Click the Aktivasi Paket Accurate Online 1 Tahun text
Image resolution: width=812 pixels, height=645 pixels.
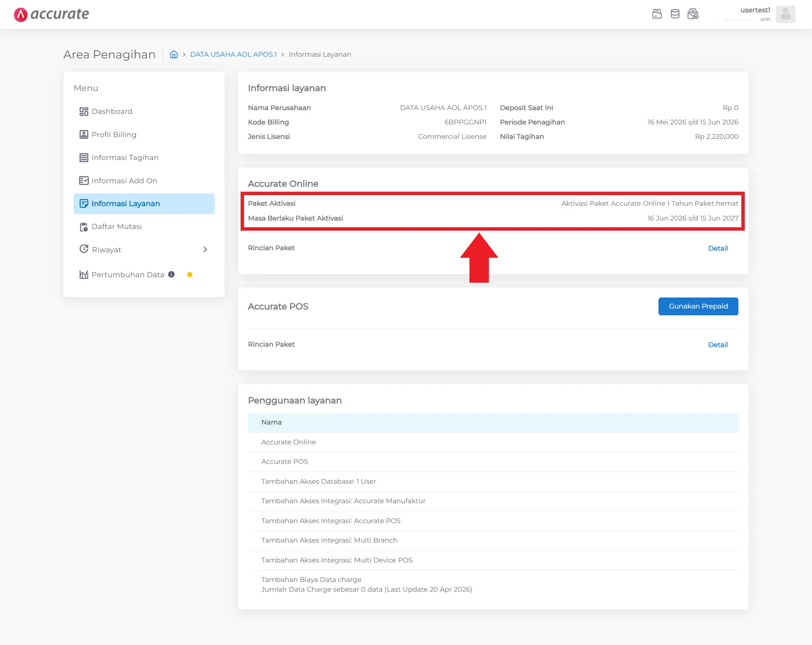(650, 204)
